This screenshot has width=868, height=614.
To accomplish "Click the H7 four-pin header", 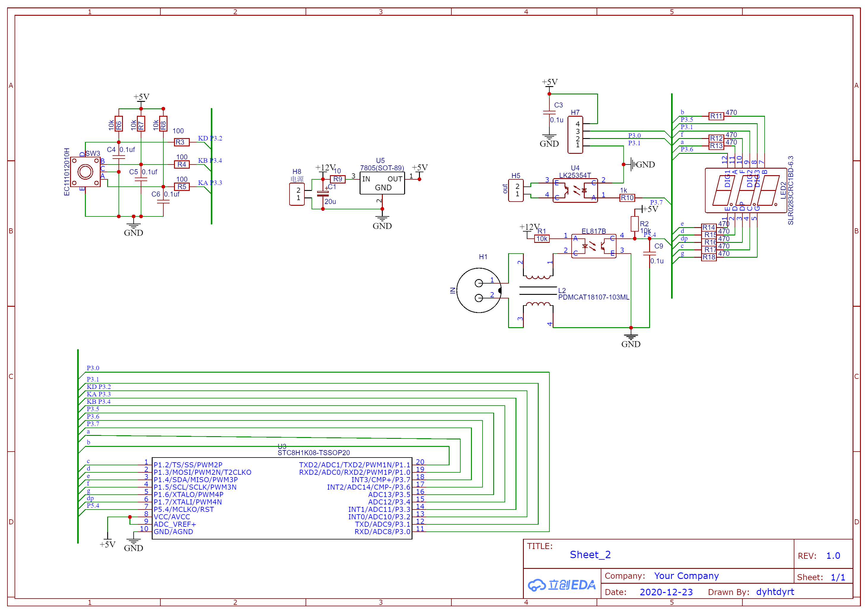I will pos(575,134).
